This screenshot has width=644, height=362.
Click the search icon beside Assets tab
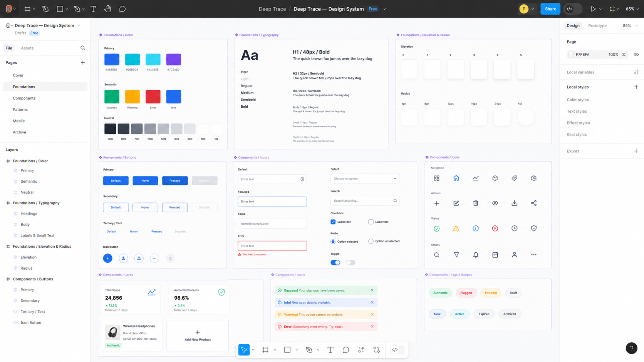click(83, 48)
